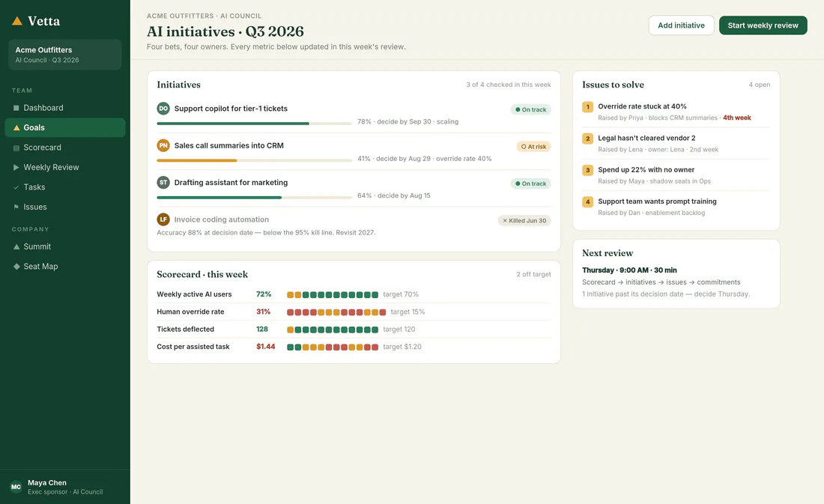Go to Scorecard in the sidebar

[x=65, y=148]
